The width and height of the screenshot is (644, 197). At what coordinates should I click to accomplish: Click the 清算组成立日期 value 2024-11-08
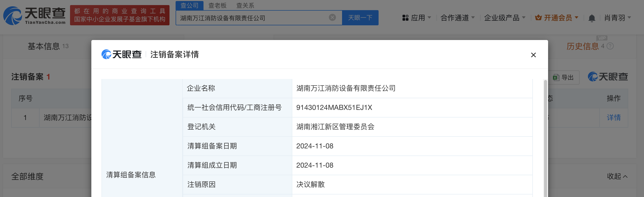tap(315, 165)
